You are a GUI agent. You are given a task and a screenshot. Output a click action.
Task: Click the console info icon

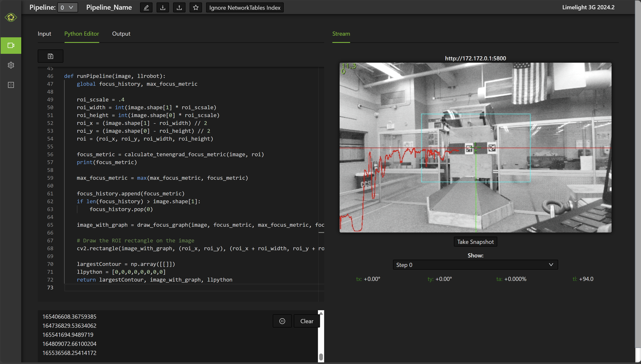[x=282, y=321]
